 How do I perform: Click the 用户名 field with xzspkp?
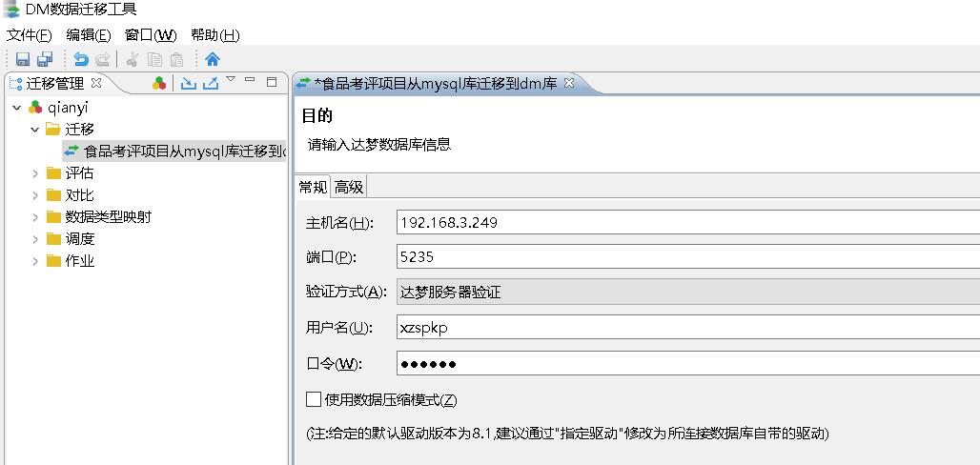pos(688,328)
